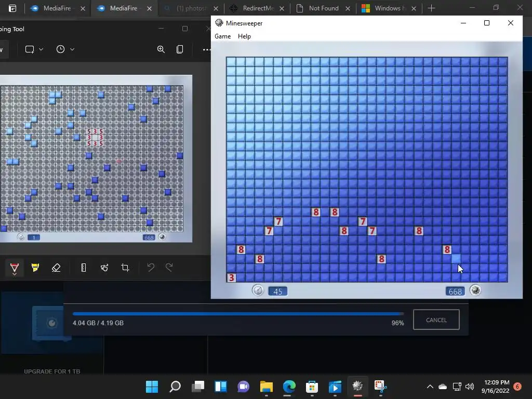Open Microsoft Edge from the taskbar
The width and height of the screenshot is (532, 399).
coord(289,387)
